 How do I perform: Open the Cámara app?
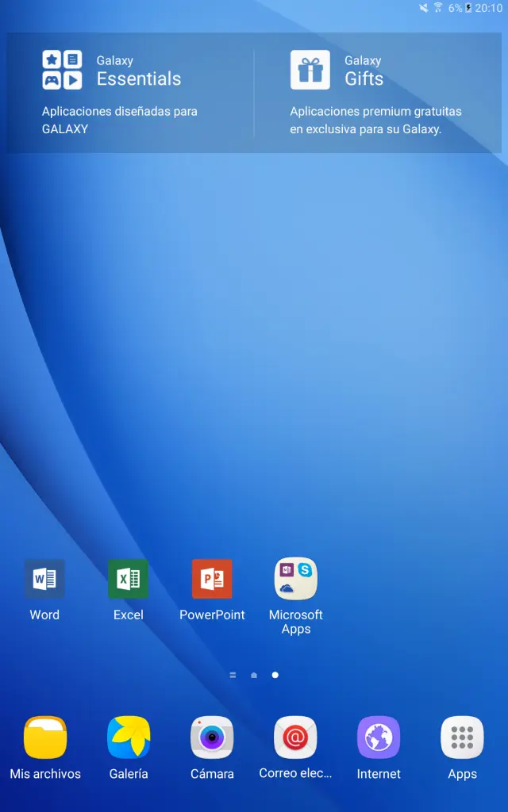pos(212,738)
